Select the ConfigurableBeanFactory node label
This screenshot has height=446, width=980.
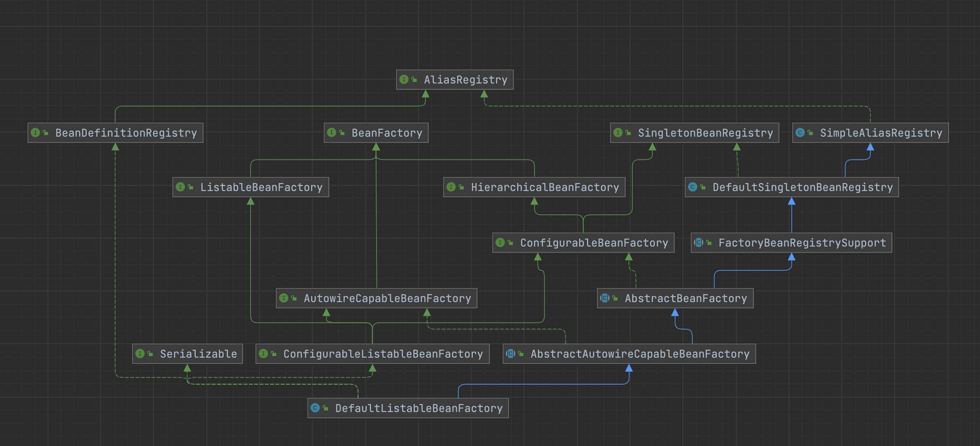click(594, 243)
